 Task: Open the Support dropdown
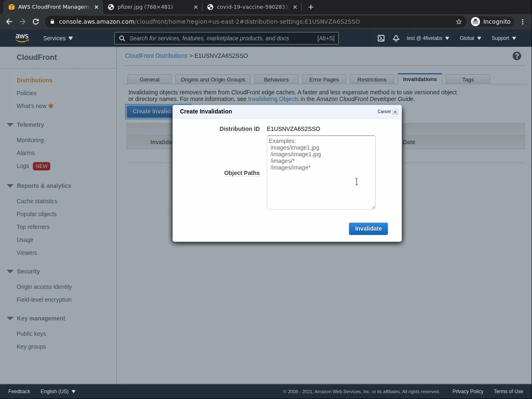pyautogui.click(x=504, y=38)
